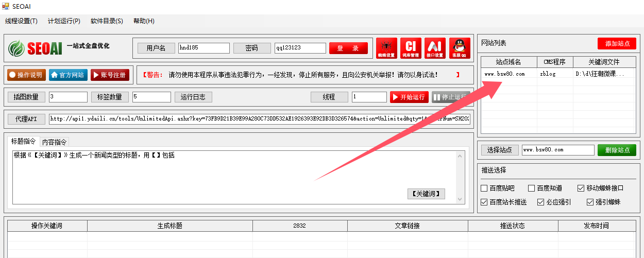Click the title instruction scrollbar down arrow
The width and height of the screenshot is (644, 258).
pyautogui.click(x=461, y=199)
